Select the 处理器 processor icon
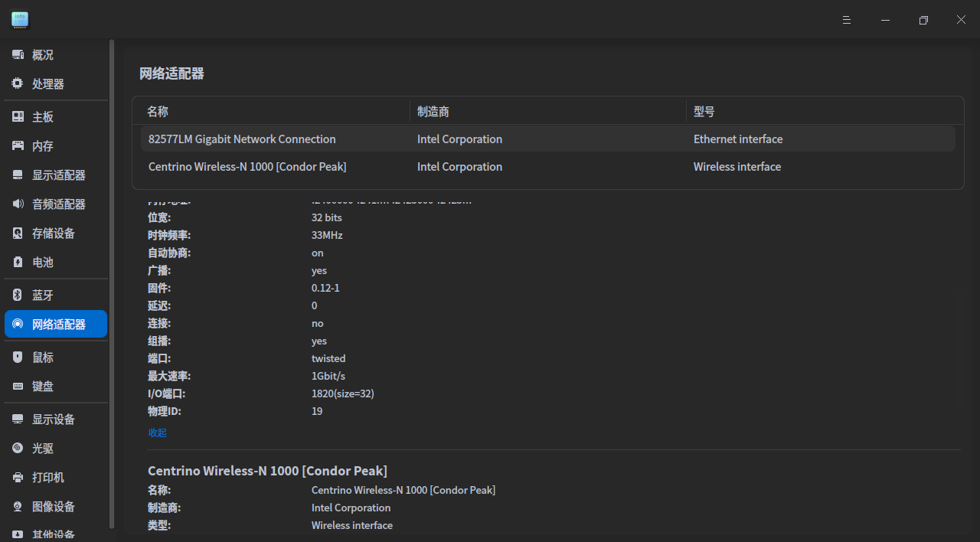Image resolution: width=980 pixels, height=542 pixels. [18, 84]
